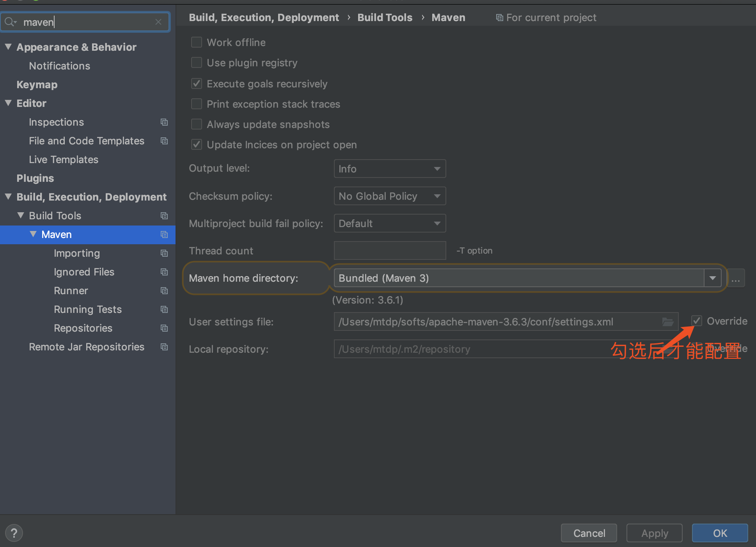Image resolution: width=756 pixels, height=547 pixels.
Task: Click project-level icon beside Remote Jar Repositories
Action: coord(164,347)
